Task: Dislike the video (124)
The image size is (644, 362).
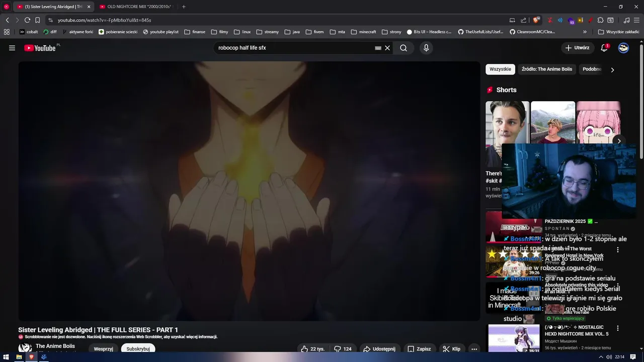Action: [343, 349]
